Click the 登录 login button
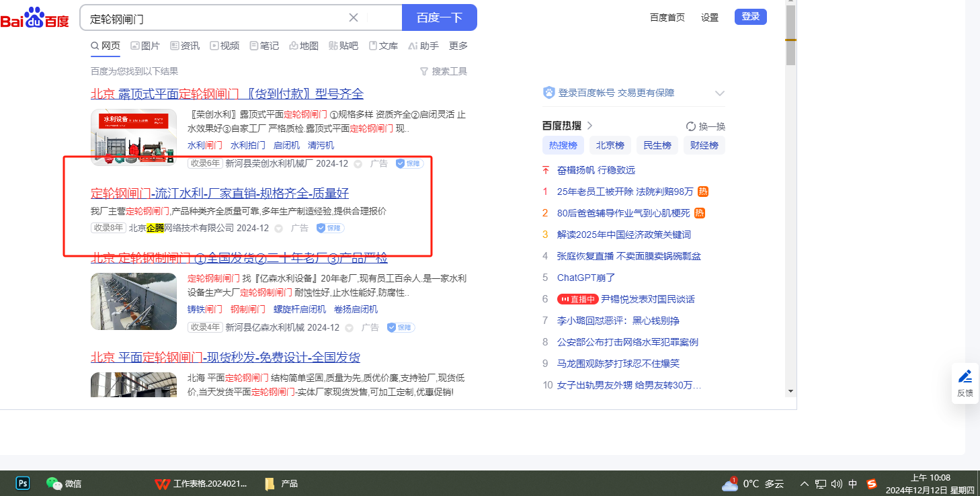This screenshot has width=980, height=496. (x=751, y=17)
